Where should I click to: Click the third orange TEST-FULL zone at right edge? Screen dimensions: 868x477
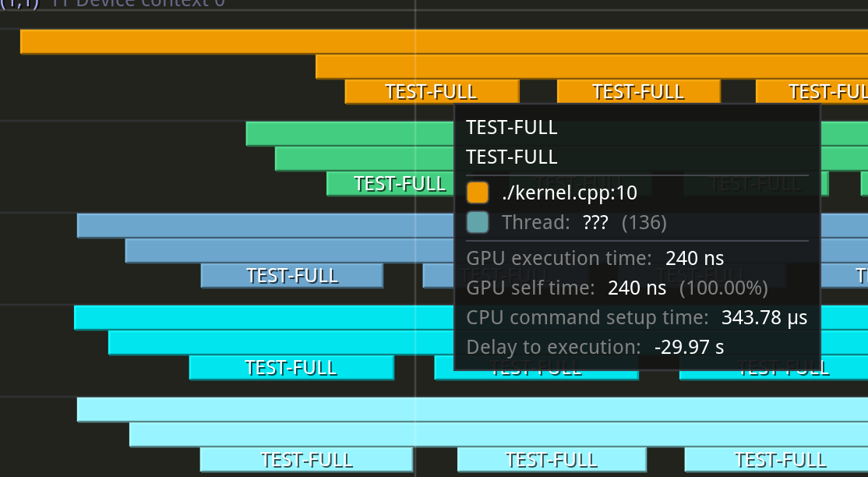(x=812, y=92)
